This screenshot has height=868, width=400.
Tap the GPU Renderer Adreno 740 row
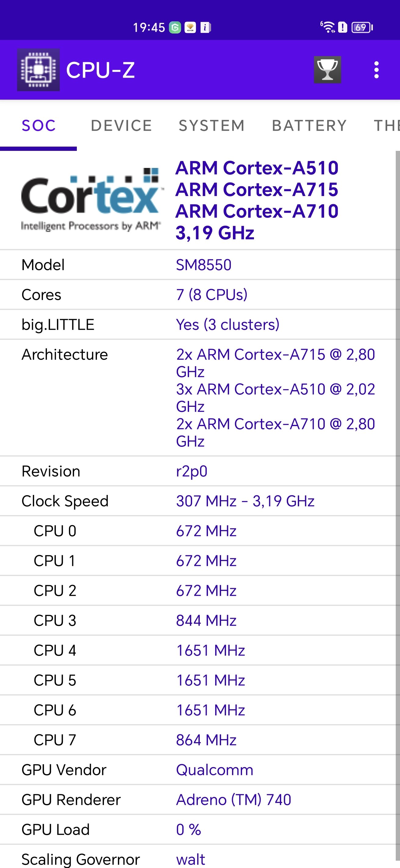pos(198,800)
